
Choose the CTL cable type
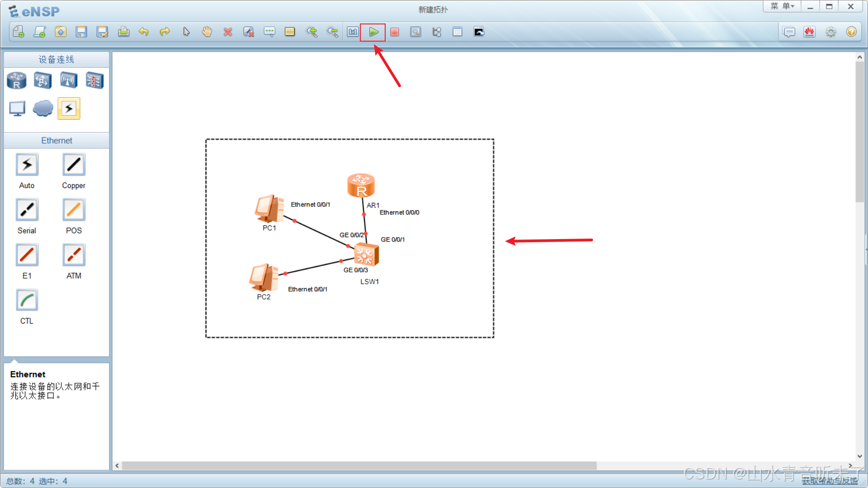(x=27, y=300)
